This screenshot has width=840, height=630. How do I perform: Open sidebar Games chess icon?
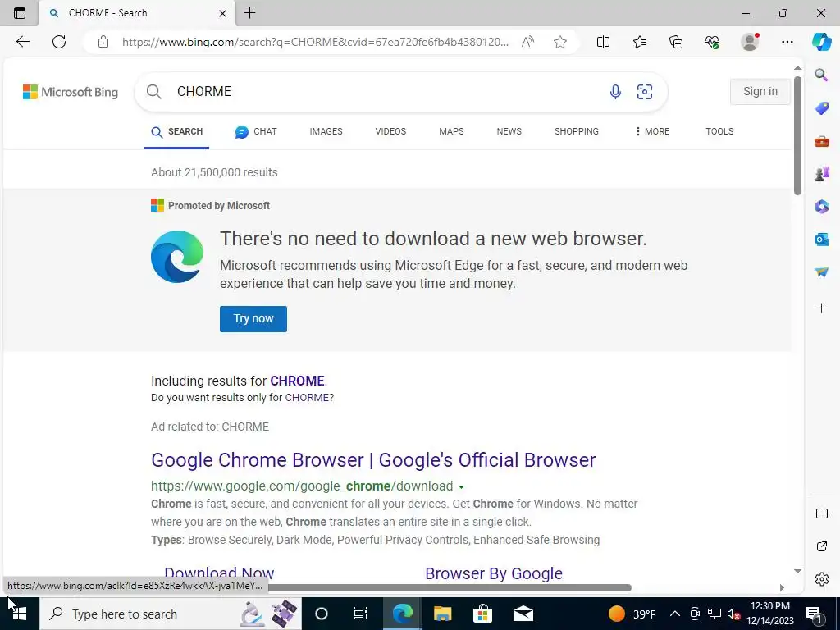click(x=821, y=174)
